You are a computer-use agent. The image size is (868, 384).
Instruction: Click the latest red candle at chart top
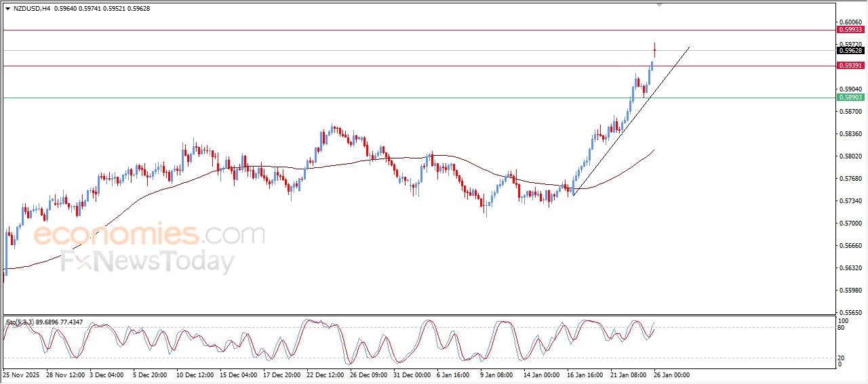click(654, 49)
